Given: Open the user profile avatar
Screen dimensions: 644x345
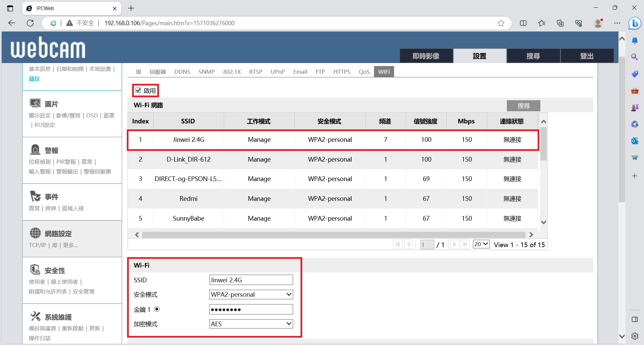Looking at the screenshot, I should point(598,23).
